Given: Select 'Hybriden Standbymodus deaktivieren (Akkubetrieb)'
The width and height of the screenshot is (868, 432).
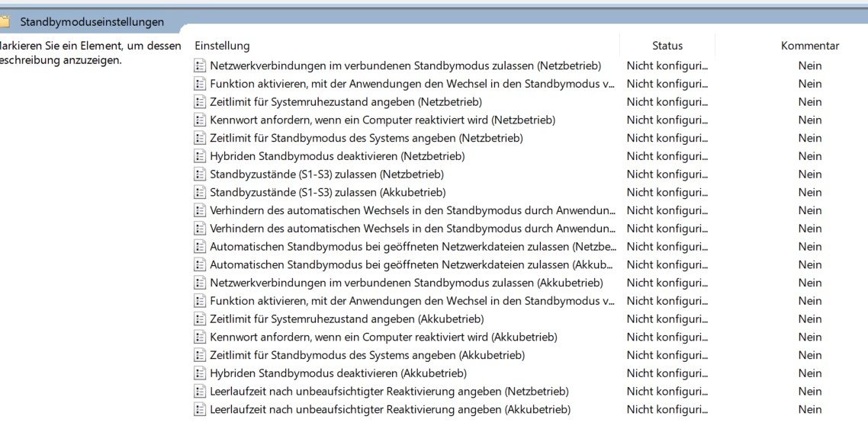Looking at the screenshot, I should click(338, 373).
